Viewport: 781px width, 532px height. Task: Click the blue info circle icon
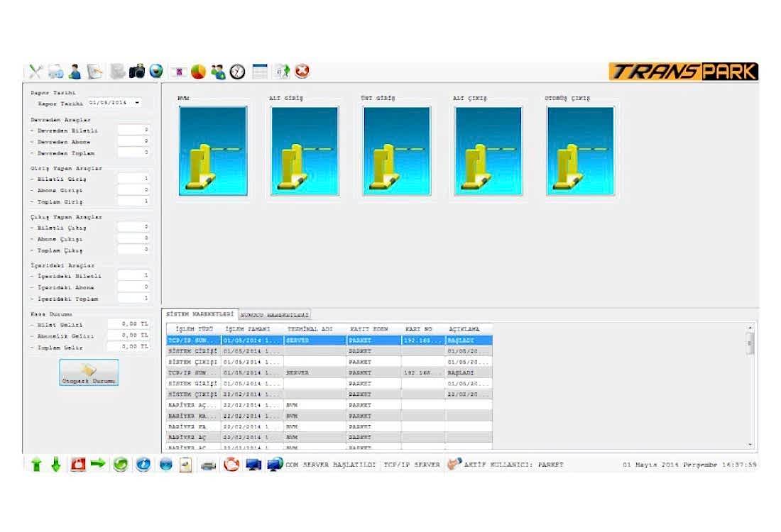(x=143, y=465)
